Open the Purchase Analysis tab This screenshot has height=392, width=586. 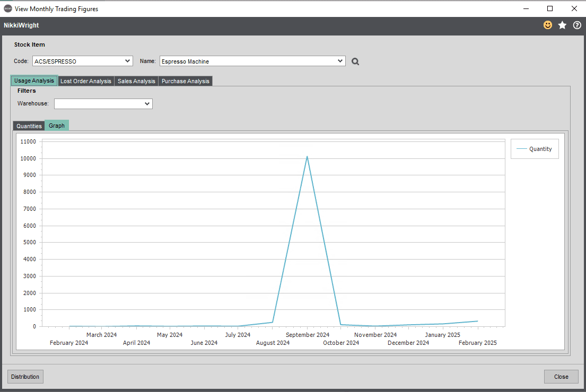pos(186,81)
